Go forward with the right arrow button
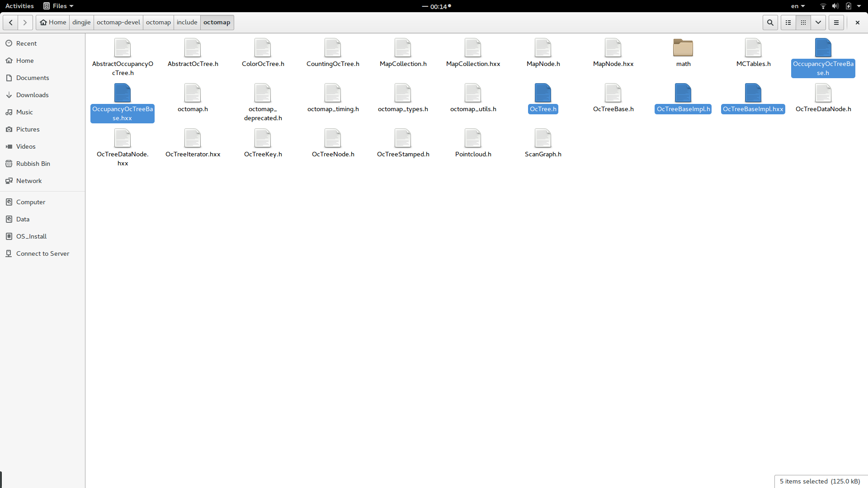Viewport: 868px width, 488px height. tap(25, 22)
